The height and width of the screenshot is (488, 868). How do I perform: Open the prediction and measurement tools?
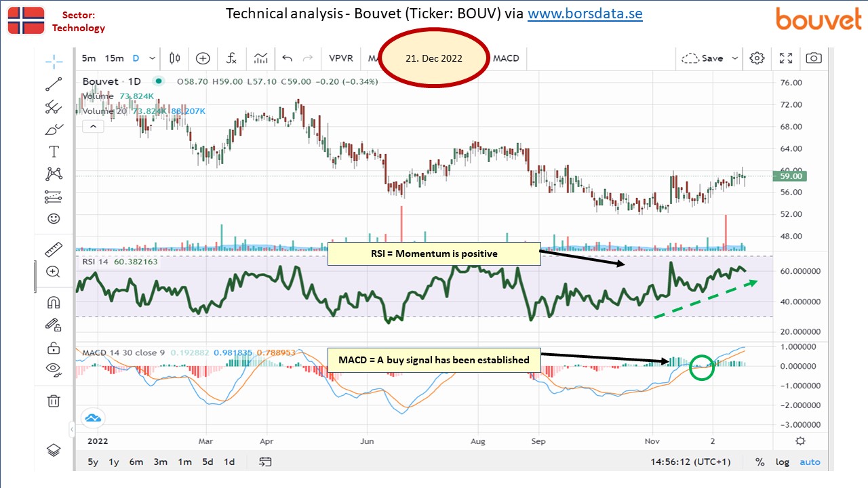point(54,197)
